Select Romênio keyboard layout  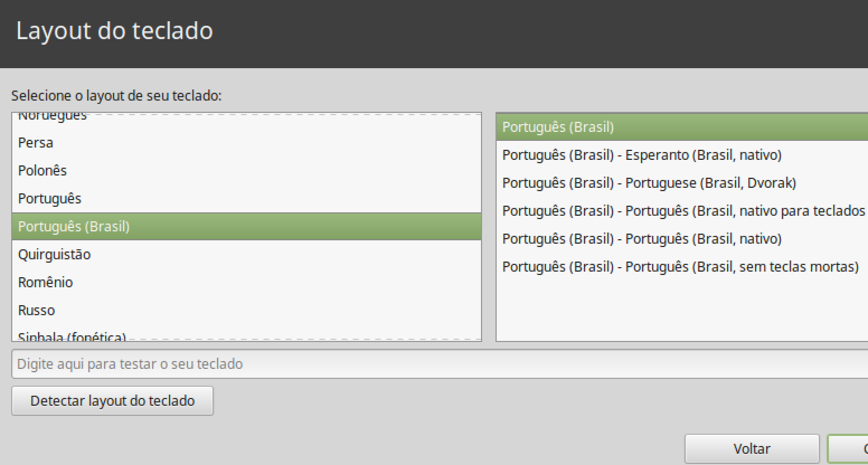coord(45,282)
